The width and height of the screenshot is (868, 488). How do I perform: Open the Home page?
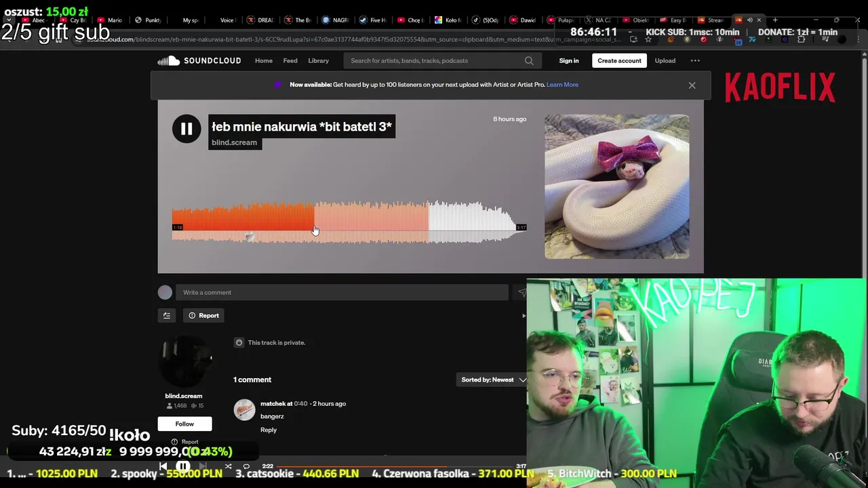[x=264, y=61]
